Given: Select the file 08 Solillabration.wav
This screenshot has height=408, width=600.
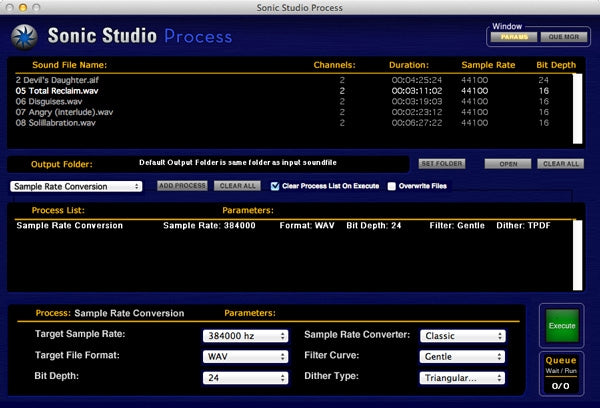Looking at the screenshot, I should pos(293,123).
